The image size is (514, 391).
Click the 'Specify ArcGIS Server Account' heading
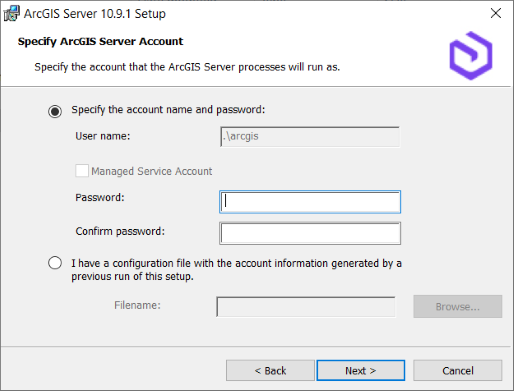tap(100, 41)
